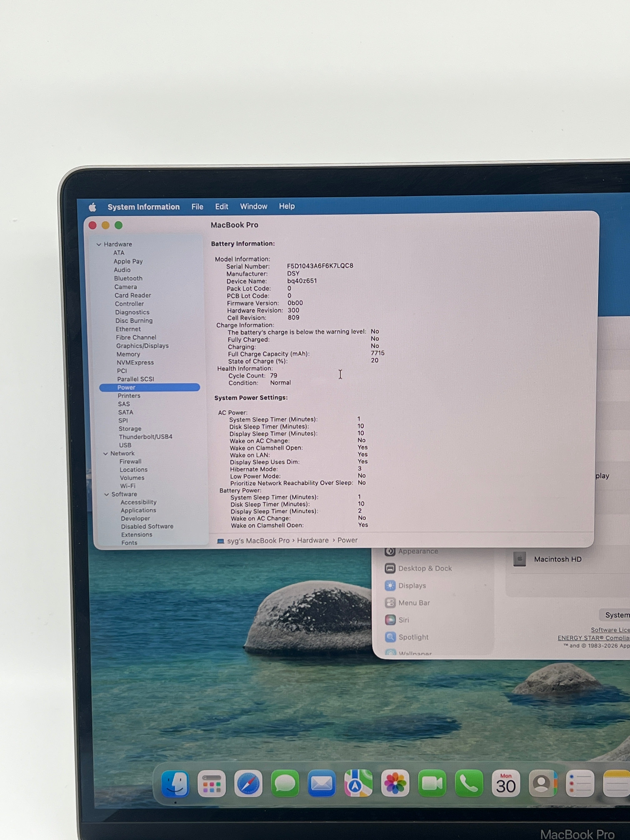Screen dimensions: 630x840
Task: Open Mail app in the Dock
Action: 321,784
